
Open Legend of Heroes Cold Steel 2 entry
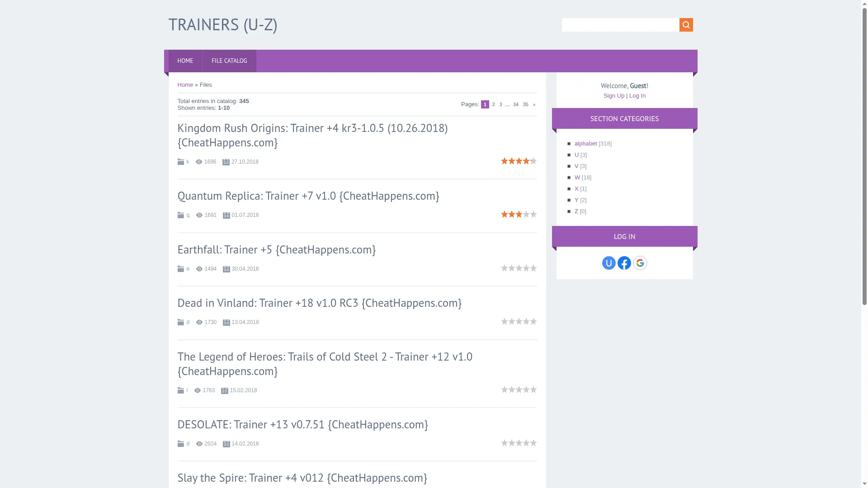(x=325, y=364)
